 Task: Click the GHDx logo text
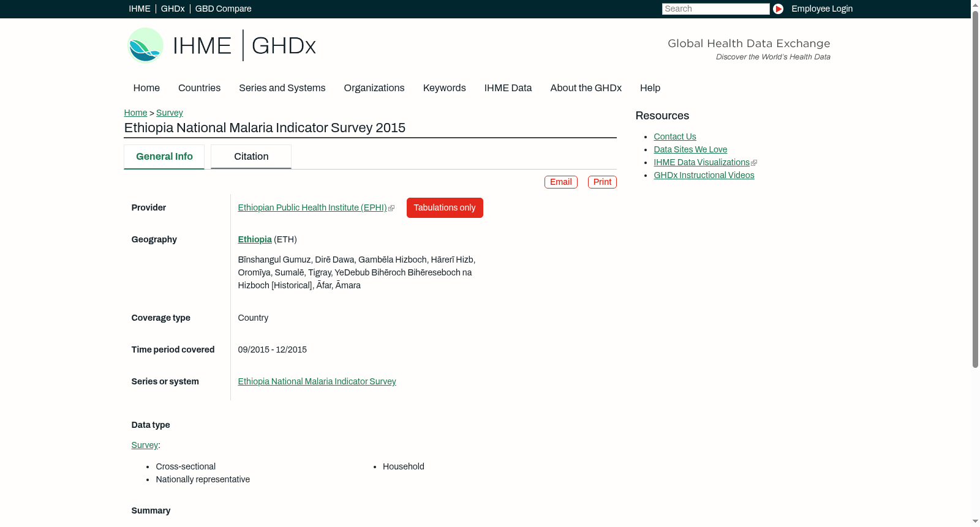pos(284,46)
